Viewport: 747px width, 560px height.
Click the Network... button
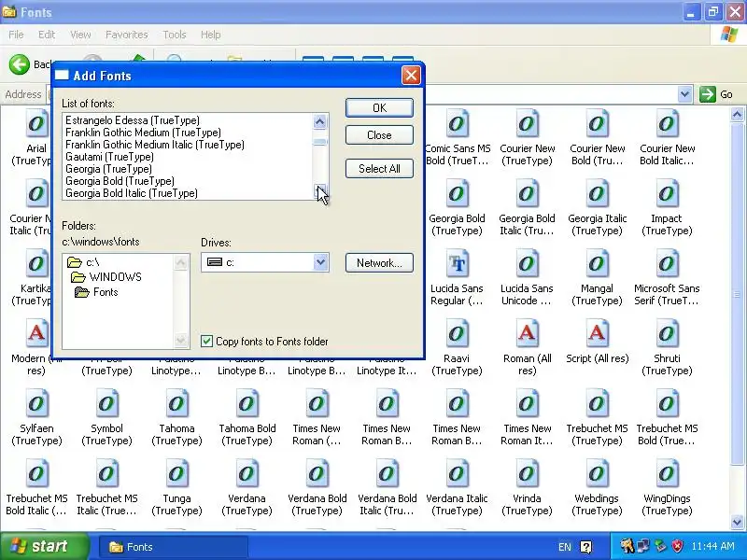(x=379, y=263)
